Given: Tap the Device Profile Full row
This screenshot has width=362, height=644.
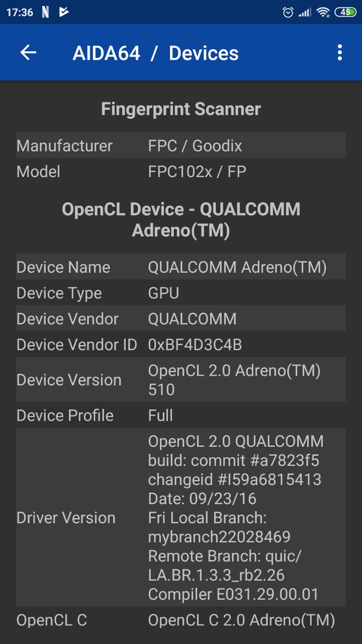Looking at the screenshot, I should (181, 415).
